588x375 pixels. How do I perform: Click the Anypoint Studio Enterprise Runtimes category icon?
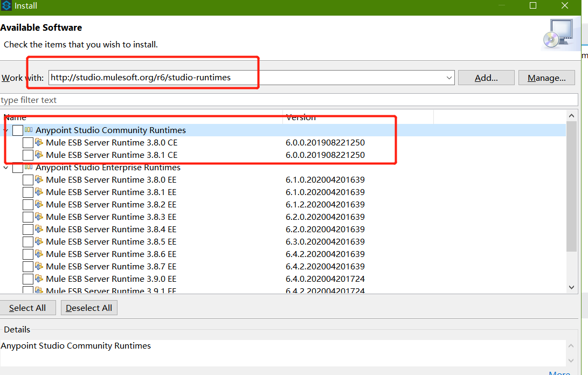29,167
